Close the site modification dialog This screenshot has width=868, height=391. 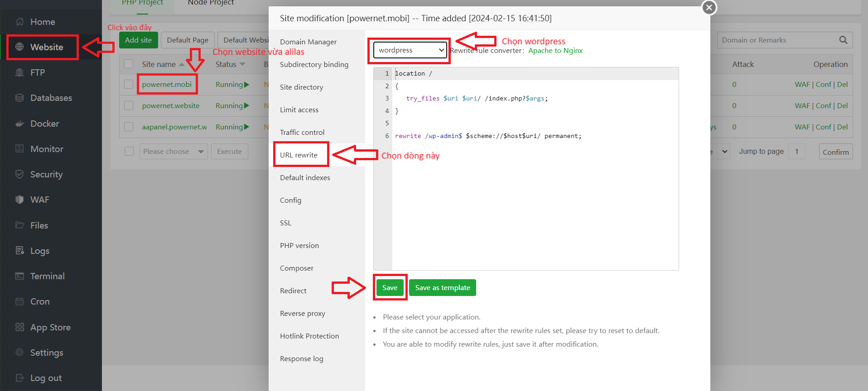(709, 8)
